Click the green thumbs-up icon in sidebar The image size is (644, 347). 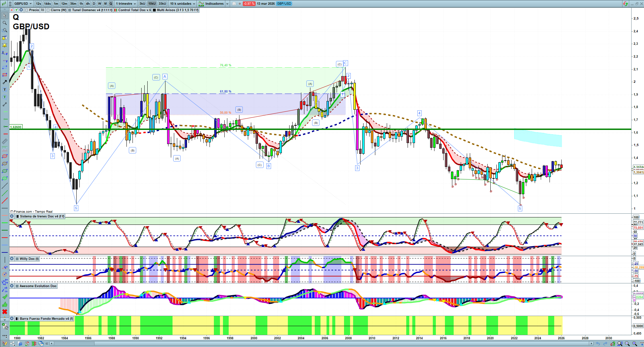coord(5,304)
